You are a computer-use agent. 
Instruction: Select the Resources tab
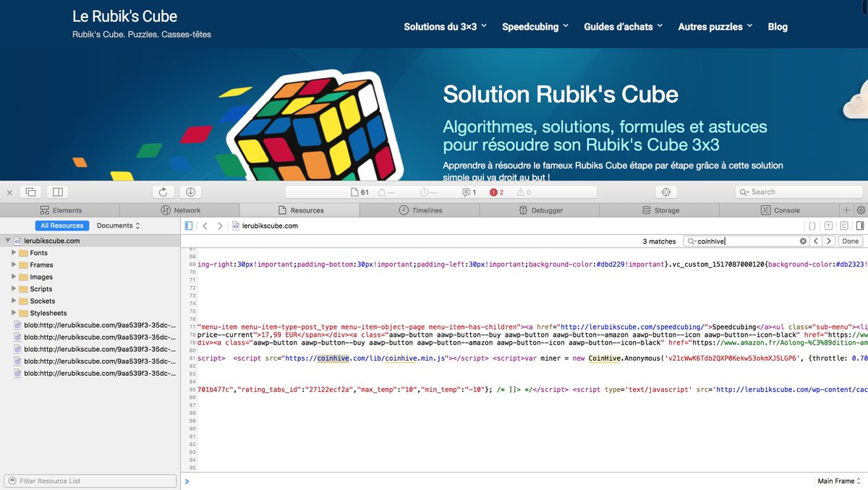[301, 210]
